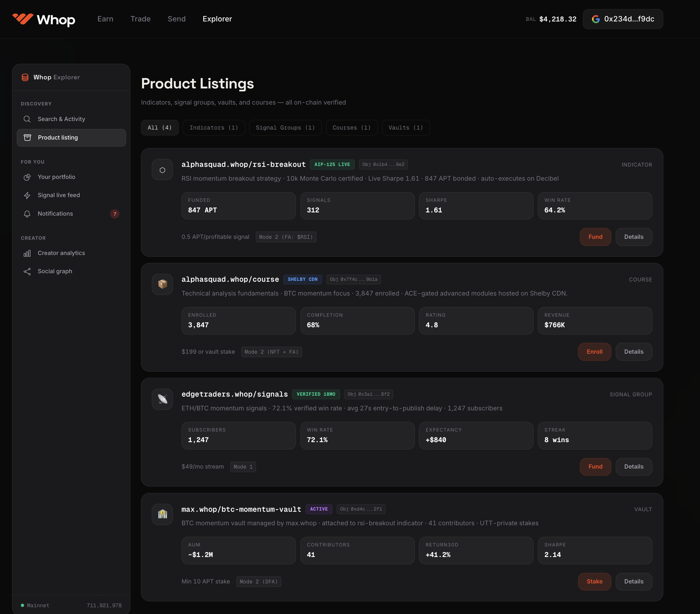Click the edgetraders.whop/signals title

[235, 394]
